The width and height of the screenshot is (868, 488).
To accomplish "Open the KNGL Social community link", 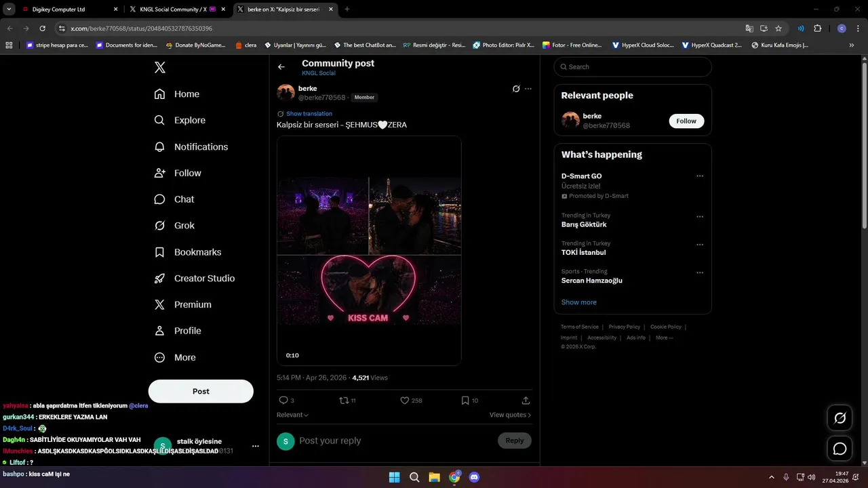I will 319,73.
